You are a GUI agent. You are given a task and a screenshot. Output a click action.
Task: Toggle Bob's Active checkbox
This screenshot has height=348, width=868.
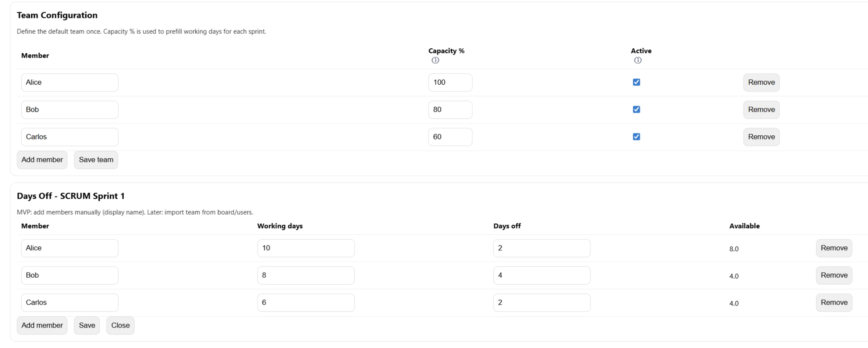[636, 109]
